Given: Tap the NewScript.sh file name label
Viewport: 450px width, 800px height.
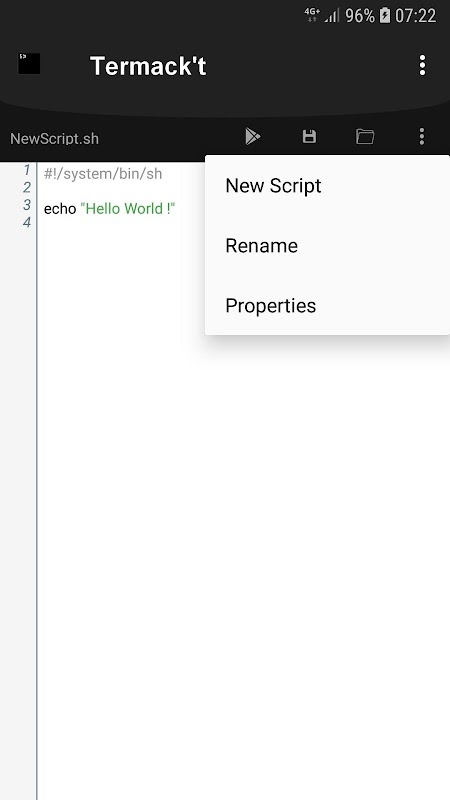Looking at the screenshot, I should [x=55, y=139].
